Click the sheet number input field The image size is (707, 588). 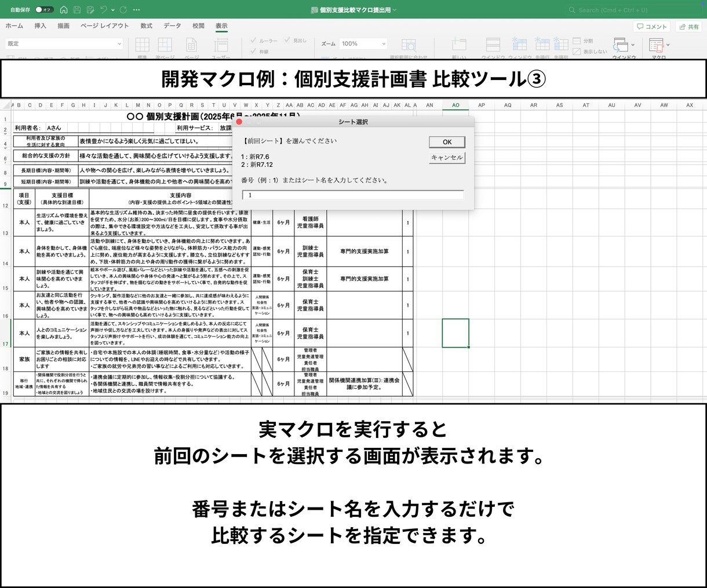[353, 195]
